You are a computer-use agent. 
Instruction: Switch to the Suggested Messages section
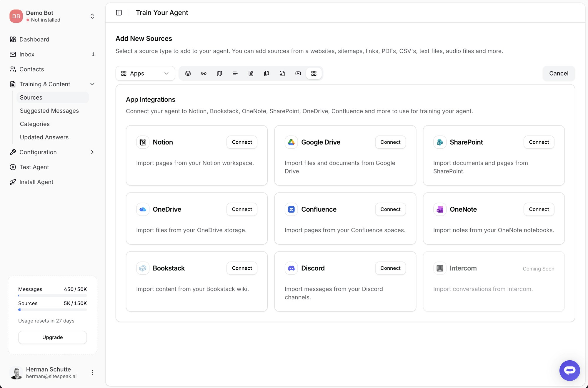pos(49,111)
